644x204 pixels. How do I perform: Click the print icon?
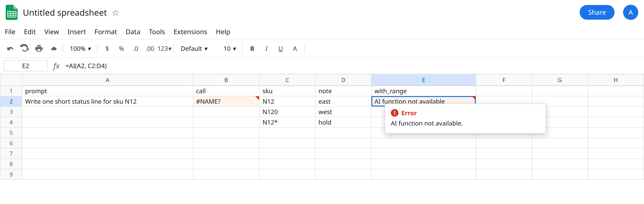coord(39,48)
